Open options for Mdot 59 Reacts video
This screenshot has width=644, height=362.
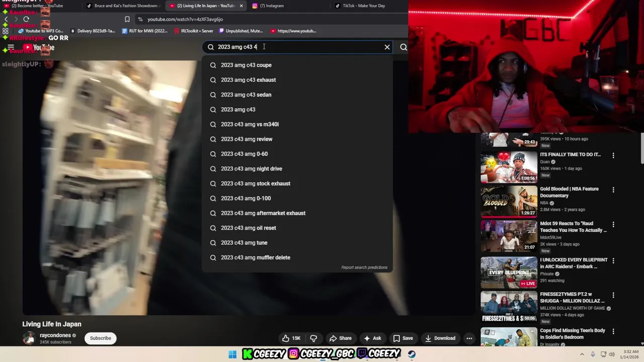pos(613,224)
